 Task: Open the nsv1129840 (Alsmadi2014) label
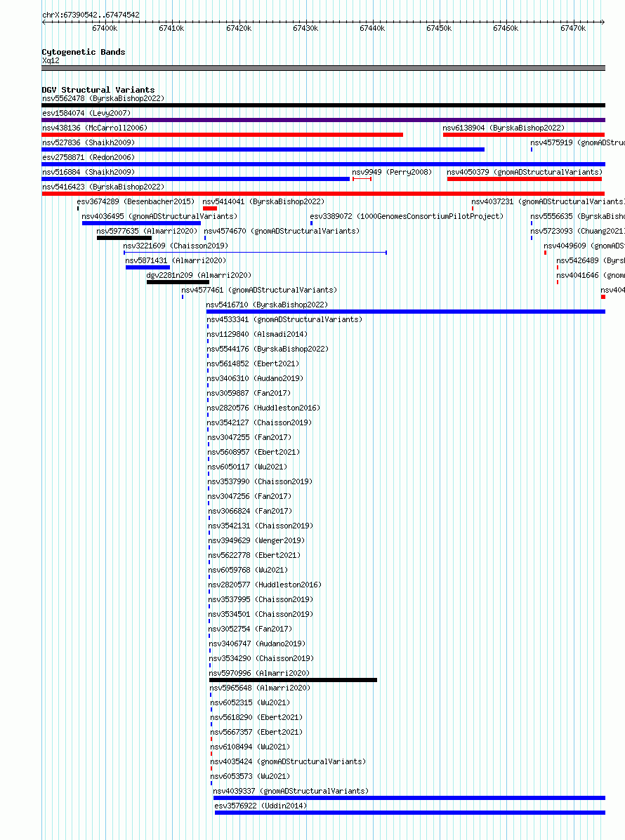pos(257,334)
